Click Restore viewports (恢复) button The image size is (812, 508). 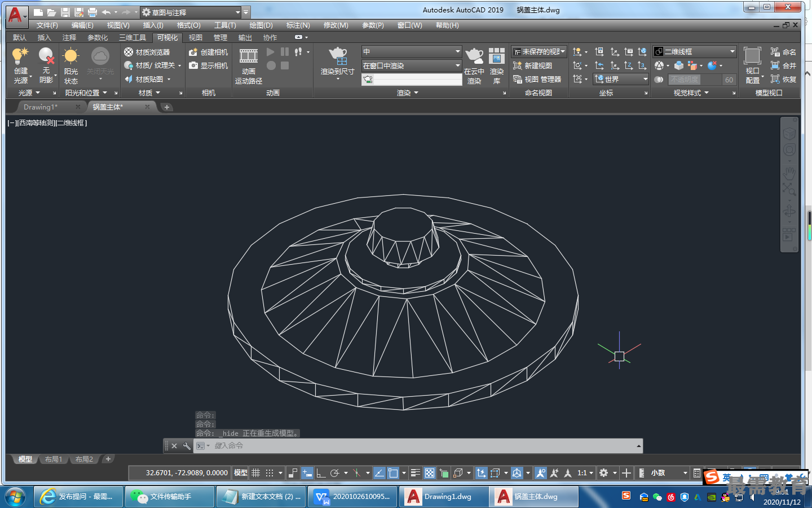(x=783, y=79)
